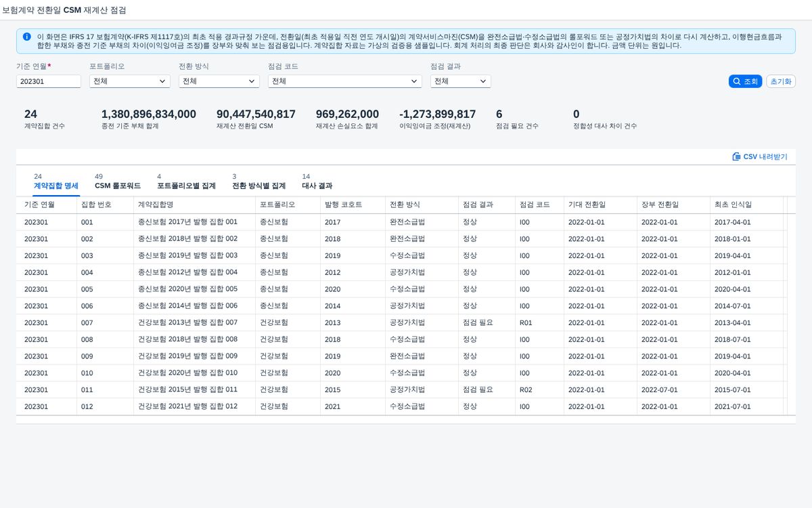Open the 전환 방식 filter dropdown

coord(219,81)
